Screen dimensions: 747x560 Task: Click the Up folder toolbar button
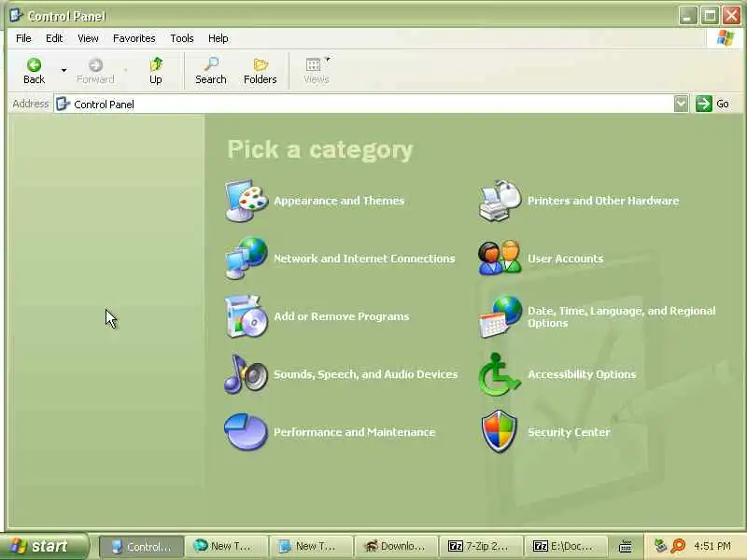point(156,71)
